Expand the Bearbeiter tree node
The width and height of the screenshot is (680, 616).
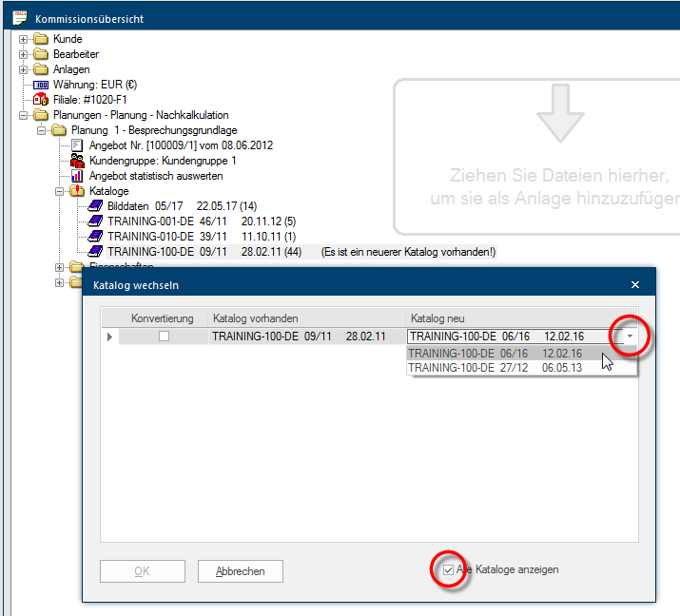click(24, 54)
